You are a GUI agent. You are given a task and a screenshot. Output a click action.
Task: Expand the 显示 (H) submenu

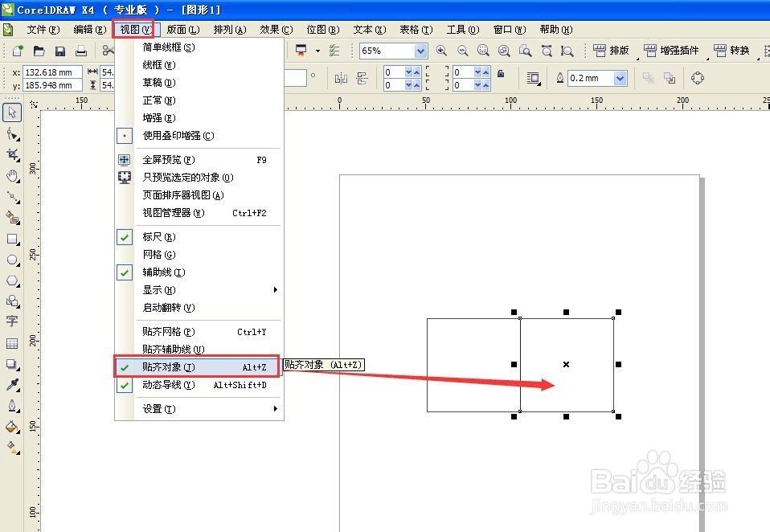point(199,290)
